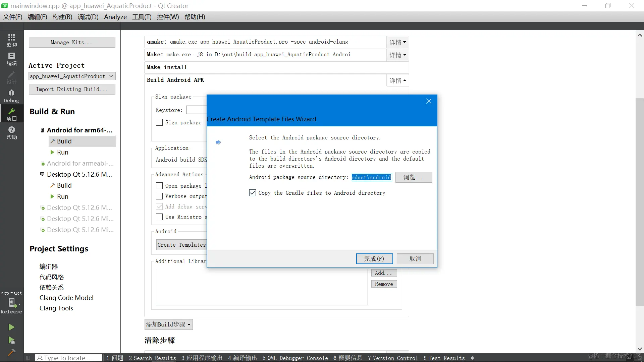Open the Active Project combo box
The width and height of the screenshot is (644, 362).
72,76
